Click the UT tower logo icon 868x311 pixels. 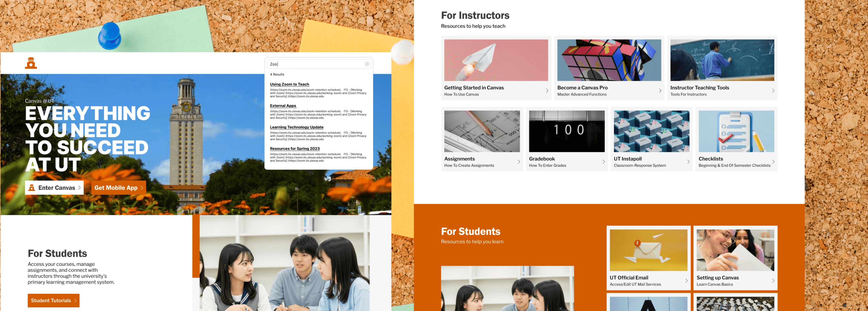[31, 63]
